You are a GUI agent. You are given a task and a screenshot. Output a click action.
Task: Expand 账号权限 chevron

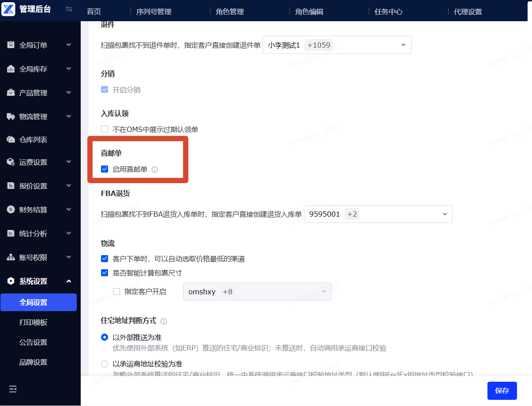coord(68,257)
